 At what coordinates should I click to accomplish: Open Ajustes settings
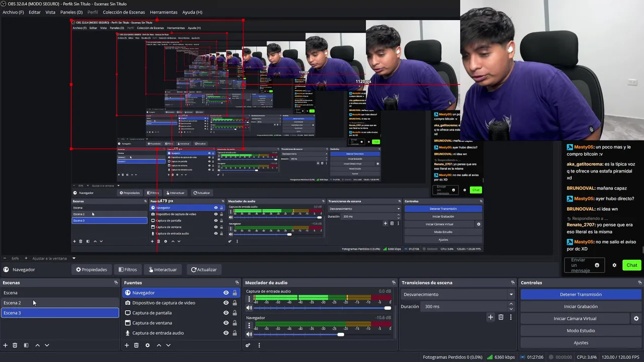pos(581,342)
